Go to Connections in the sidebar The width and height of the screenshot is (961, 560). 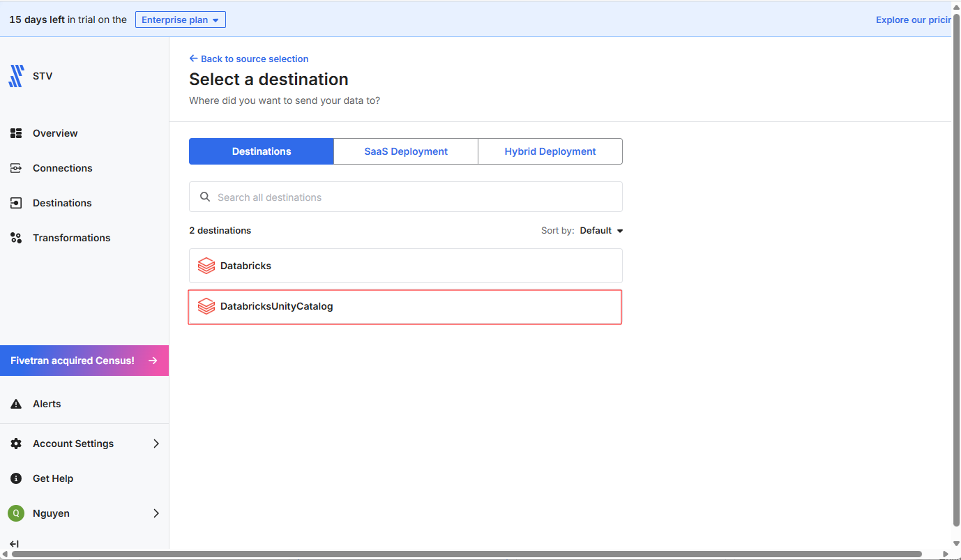(62, 168)
